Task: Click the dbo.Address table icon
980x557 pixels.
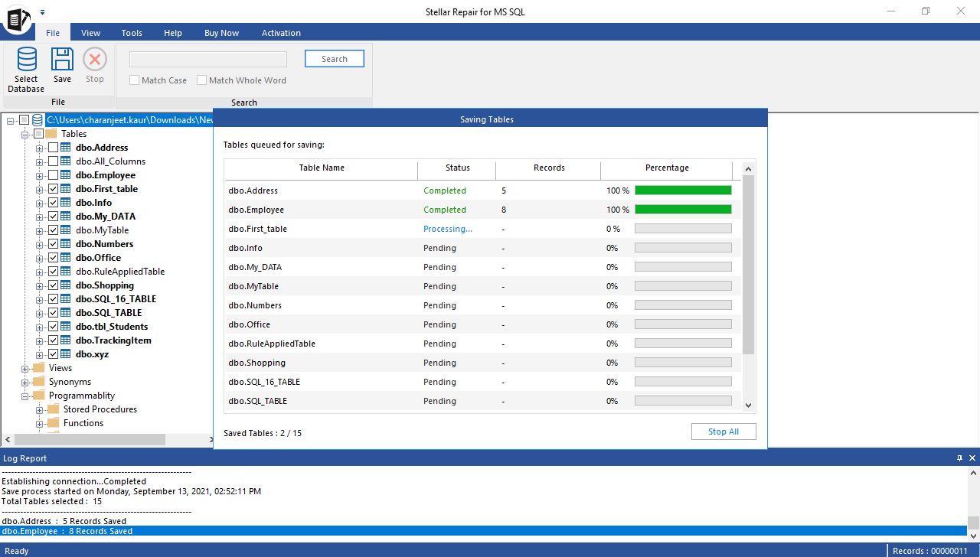Action: tap(66, 148)
